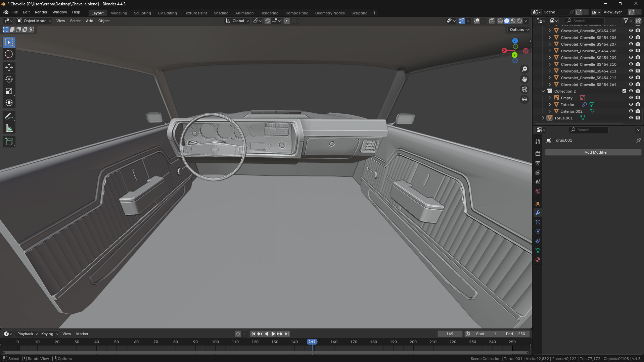Open the timeline Marker menu

[82, 334]
